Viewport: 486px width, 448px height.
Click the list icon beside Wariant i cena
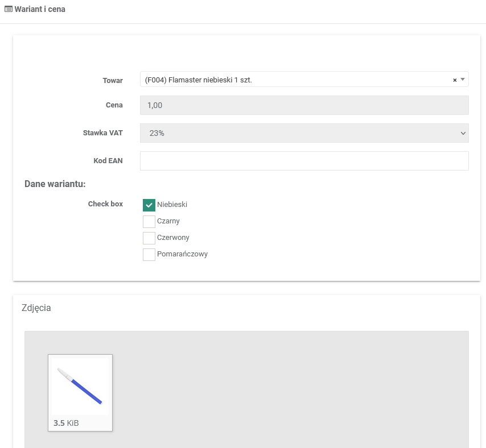click(9, 10)
